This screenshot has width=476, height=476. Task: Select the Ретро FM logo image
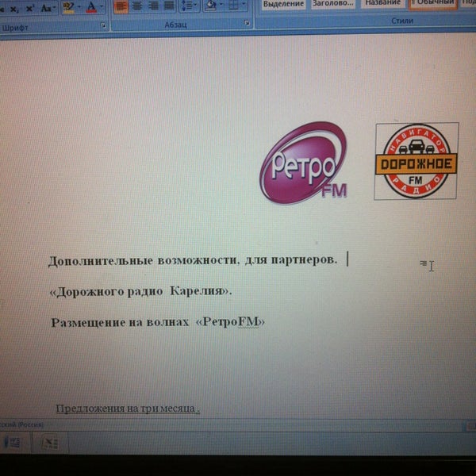click(304, 163)
